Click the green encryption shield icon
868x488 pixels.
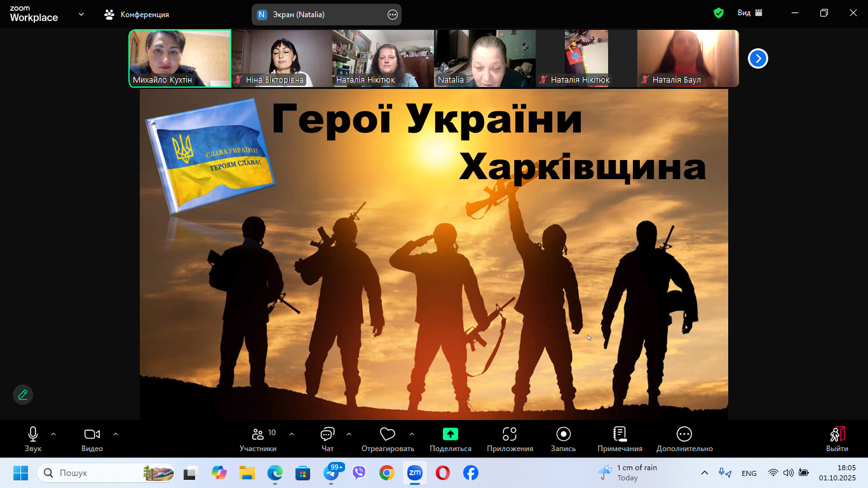tap(719, 13)
